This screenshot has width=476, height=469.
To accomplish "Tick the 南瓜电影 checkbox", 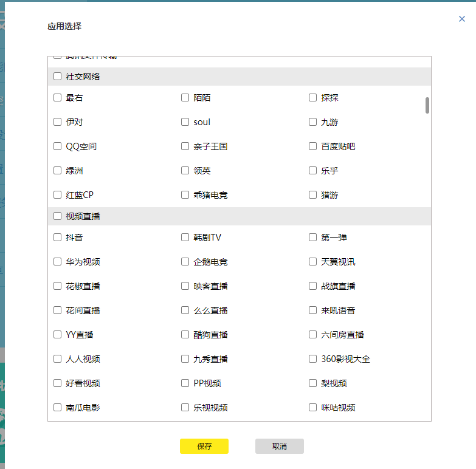I will tap(57, 407).
